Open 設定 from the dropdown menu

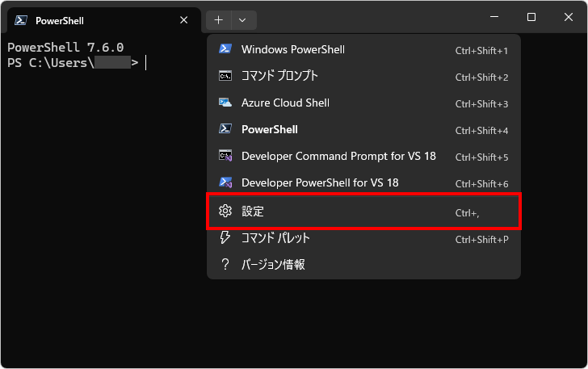363,211
